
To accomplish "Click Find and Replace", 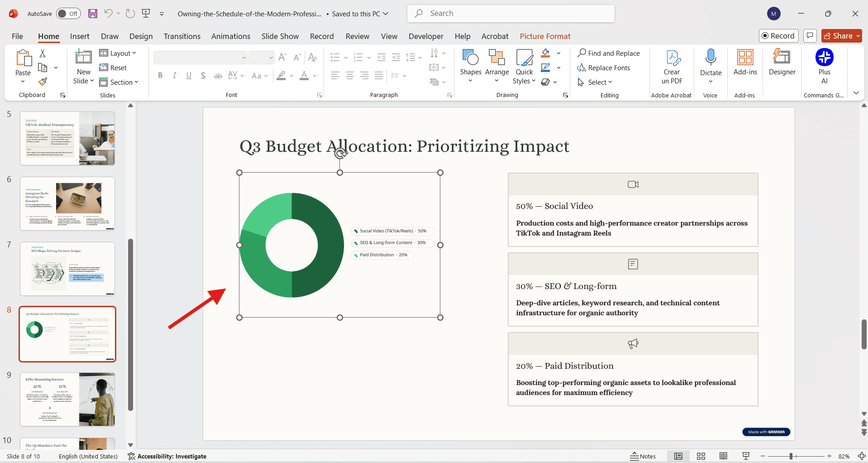I will click(609, 53).
